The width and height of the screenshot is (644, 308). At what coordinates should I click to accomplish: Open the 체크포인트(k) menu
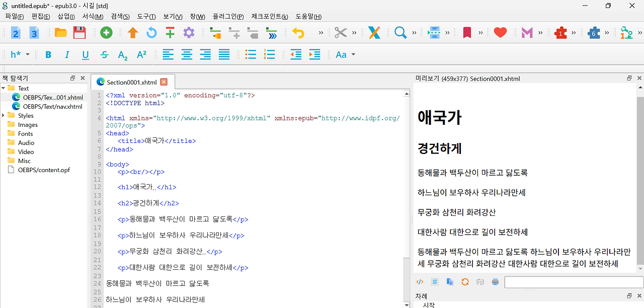(x=270, y=17)
